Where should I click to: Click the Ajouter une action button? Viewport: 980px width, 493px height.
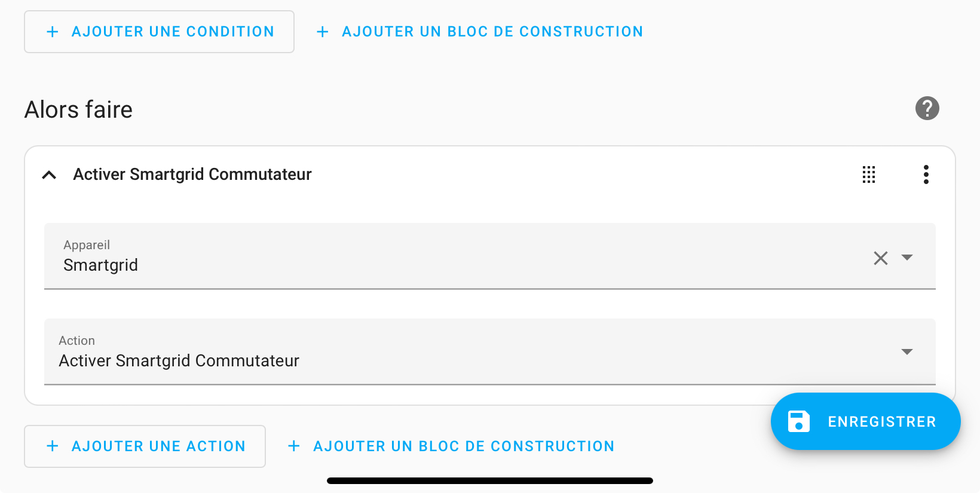[145, 446]
